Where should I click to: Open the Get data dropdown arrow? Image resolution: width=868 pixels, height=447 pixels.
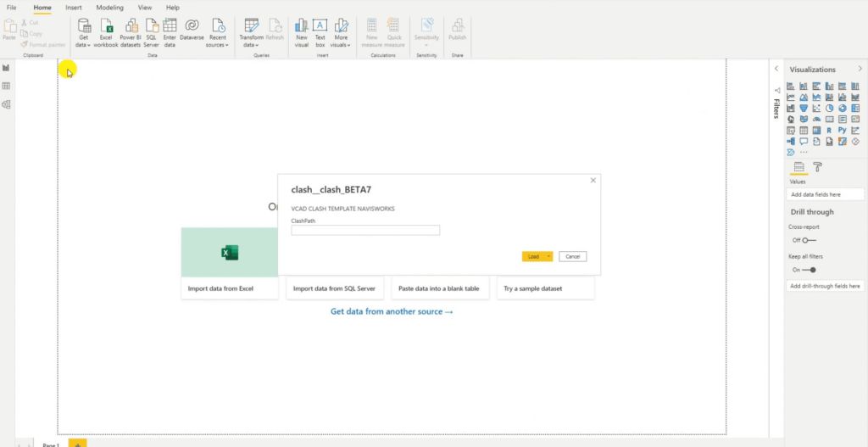coord(89,45)
